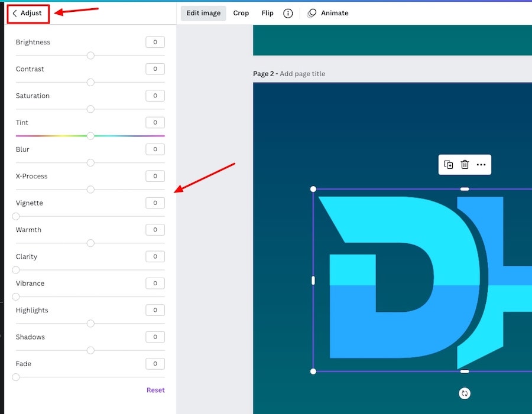
Task: Click Add page title on Page 2
Action: click(x=302, y=74)
